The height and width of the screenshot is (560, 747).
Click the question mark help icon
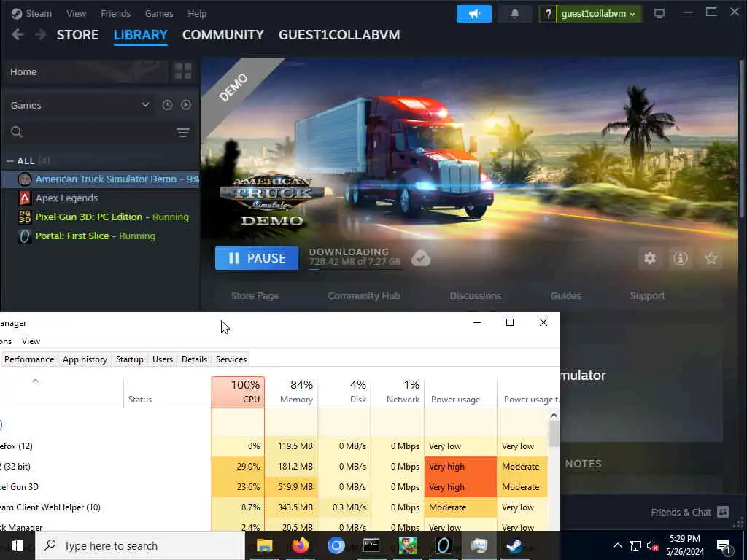coord(548,14)
